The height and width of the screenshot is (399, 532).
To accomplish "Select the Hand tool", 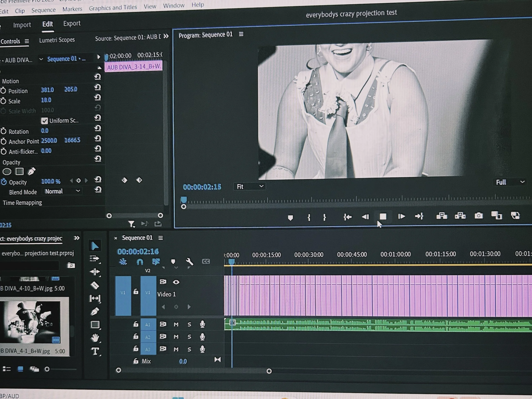I will pyautogui.click(x=95, y=338).
